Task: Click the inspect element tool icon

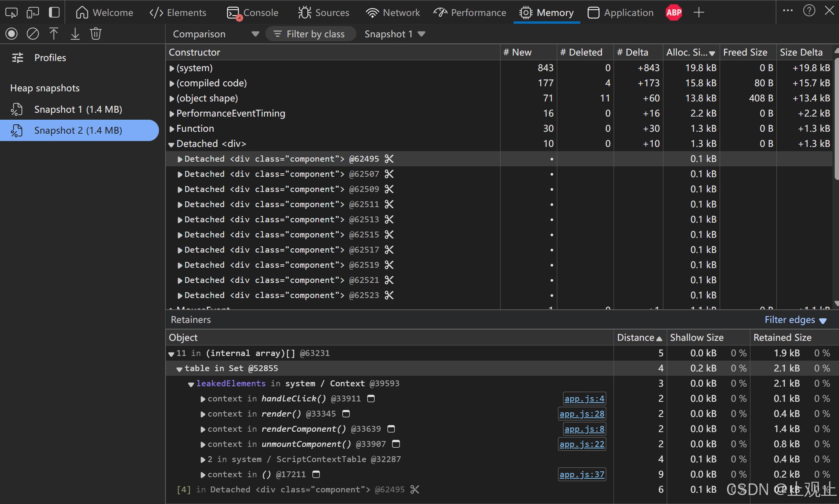Action: (x=11, y=13)
